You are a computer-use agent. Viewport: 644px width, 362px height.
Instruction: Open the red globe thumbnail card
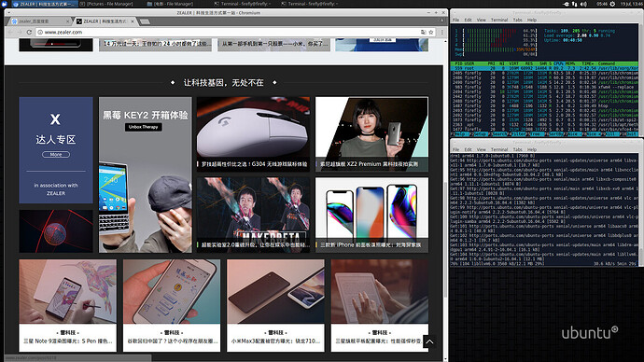click(56, 231)
